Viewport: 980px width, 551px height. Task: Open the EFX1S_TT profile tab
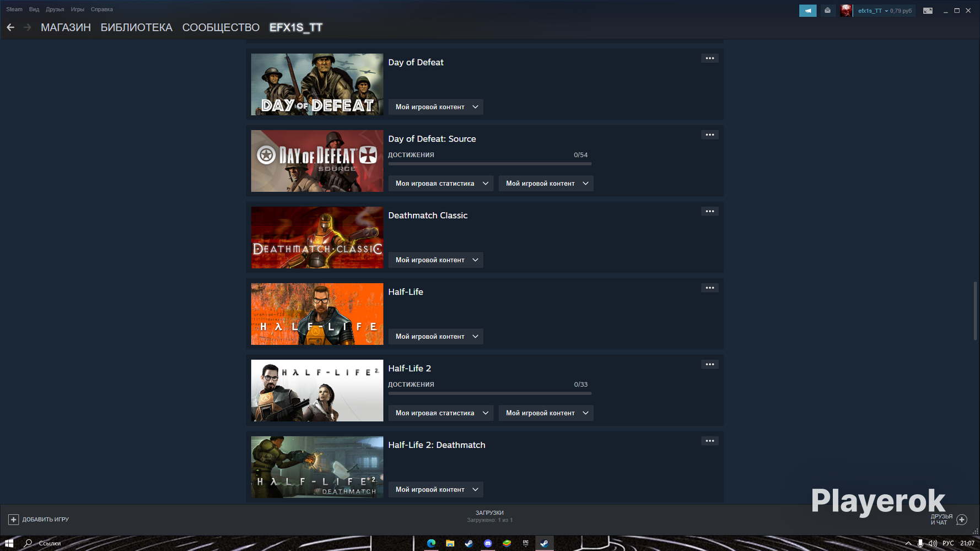296,28
